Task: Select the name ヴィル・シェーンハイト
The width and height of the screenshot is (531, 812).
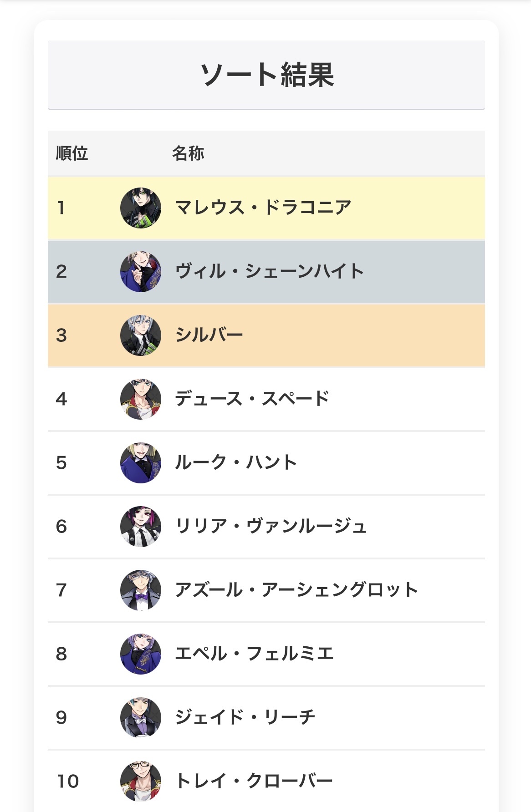Action: [x=270, y=271]
